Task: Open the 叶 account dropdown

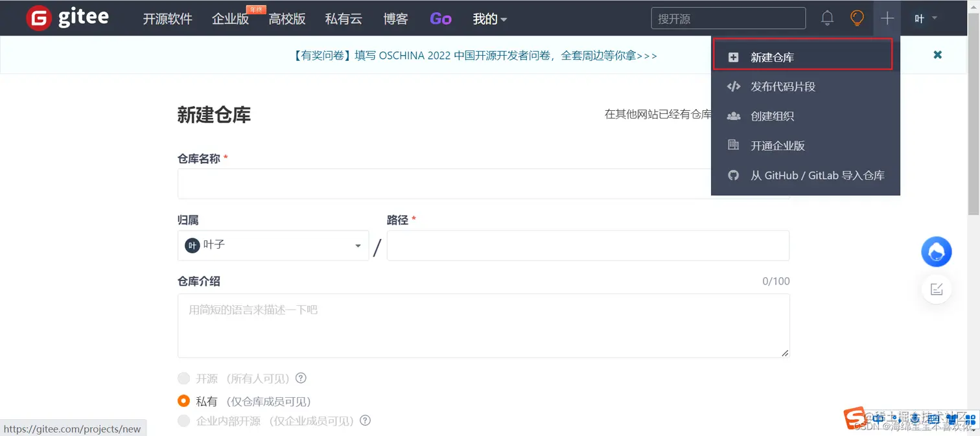Action: [925, 18]
